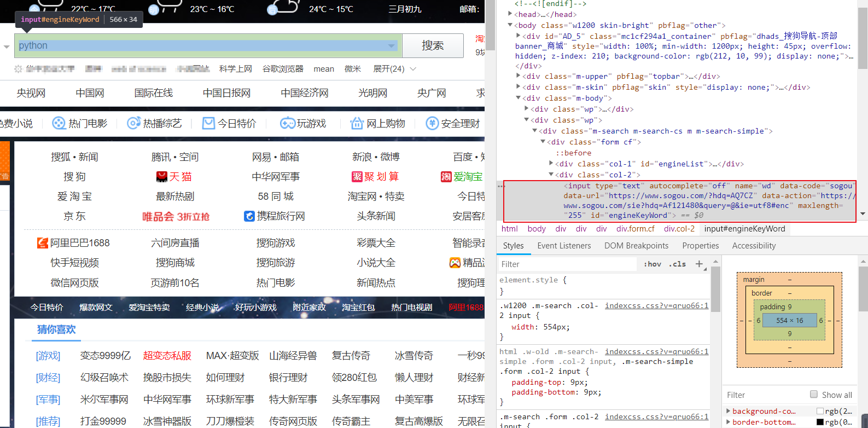This screenshot has width=868, height=428.
Task: Switch to the DOM Breakpoints tab
Action: pos(636,246)
